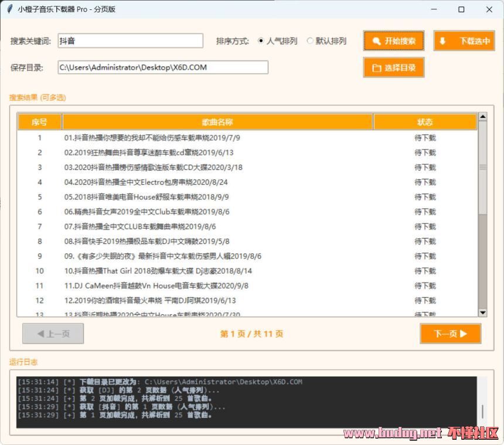Click sequence number 5 in results table
The height and width of the screenshot is (445, 504).
[39, 197]
